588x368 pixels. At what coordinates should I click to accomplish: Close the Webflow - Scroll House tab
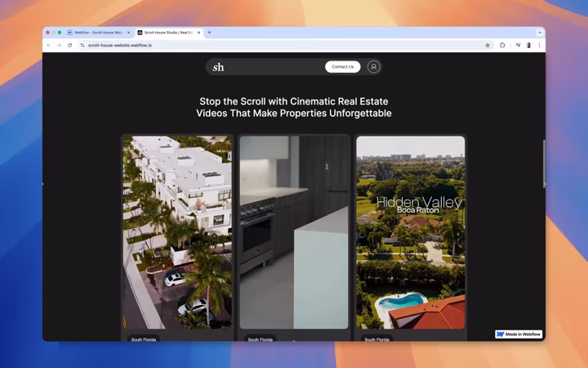point(129,33)
